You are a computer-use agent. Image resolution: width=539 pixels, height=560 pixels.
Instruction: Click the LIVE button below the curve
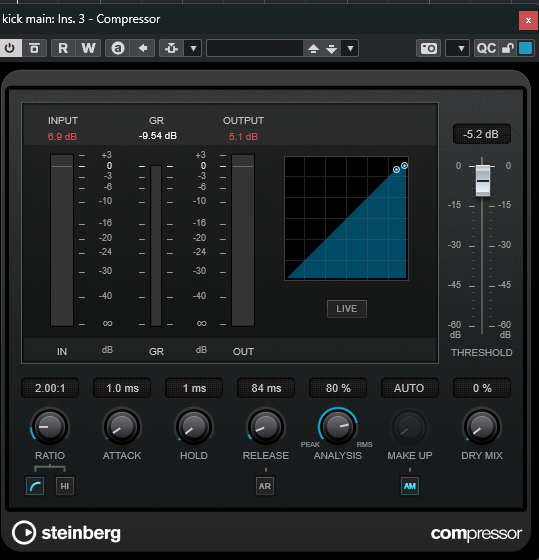(346, 309)
